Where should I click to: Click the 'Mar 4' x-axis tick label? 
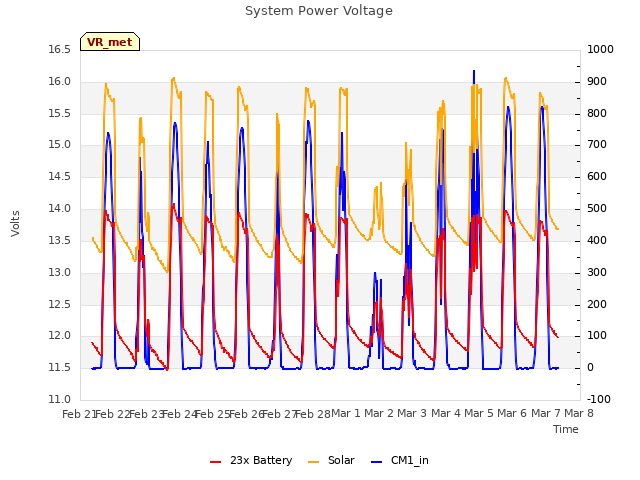coord(446,413)
